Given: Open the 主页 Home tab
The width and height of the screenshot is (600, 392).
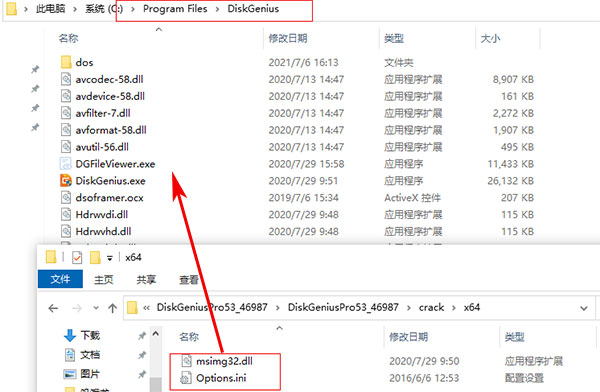Looking at the screenshot, I should (104, 280).
